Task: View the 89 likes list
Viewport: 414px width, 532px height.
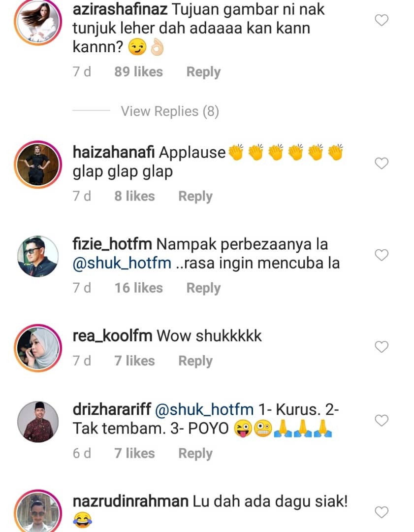Action: point(138,72)
